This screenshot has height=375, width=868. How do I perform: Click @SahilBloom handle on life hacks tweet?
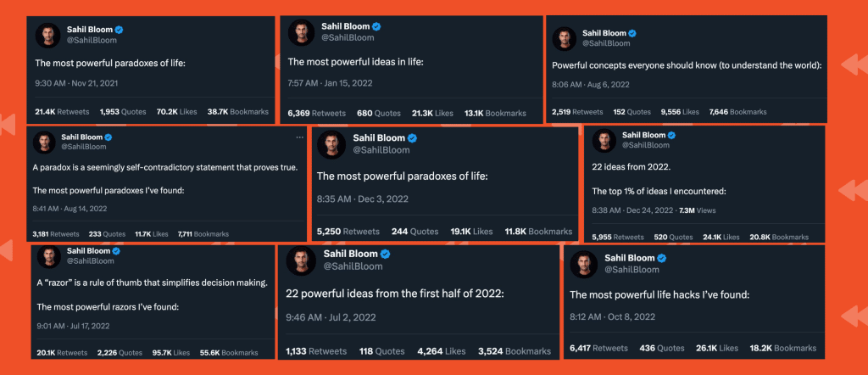point(632,269)
